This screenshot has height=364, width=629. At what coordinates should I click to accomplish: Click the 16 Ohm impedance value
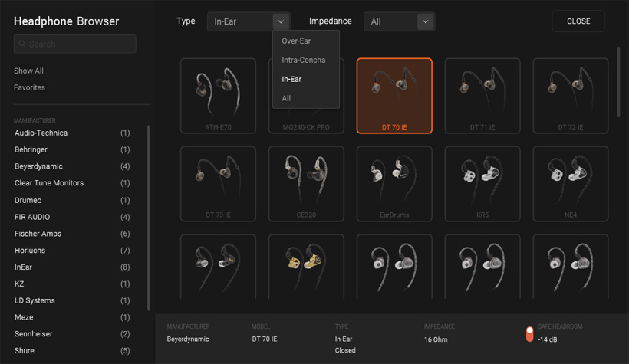coord(436,339)
